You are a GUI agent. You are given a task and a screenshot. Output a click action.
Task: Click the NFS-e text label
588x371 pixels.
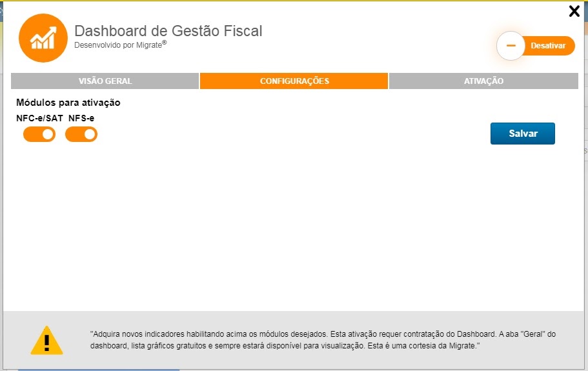pyautogui.click(x=81, y=118)
